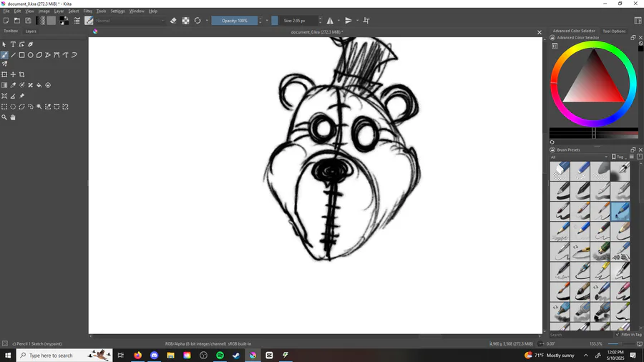Screen dimensions: 644x362
Task: Select the Zoom tool in toolbox
Action: tap(4, 117)
